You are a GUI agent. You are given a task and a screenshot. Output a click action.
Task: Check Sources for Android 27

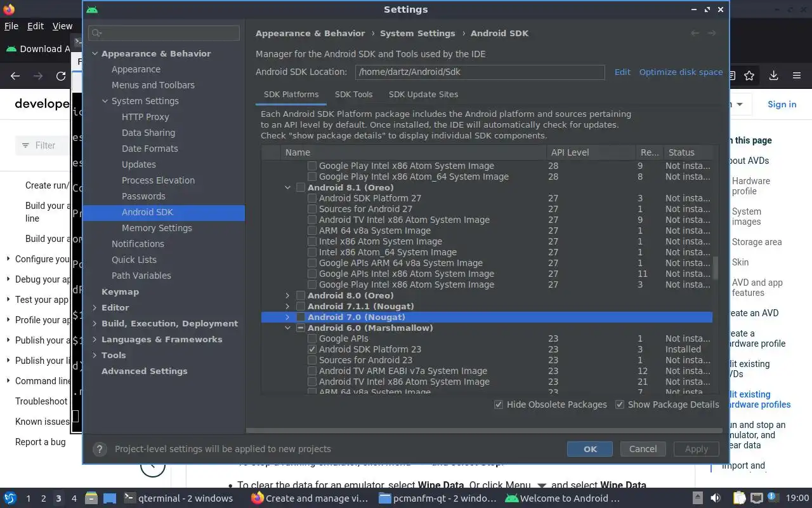[x=312, y=209]
